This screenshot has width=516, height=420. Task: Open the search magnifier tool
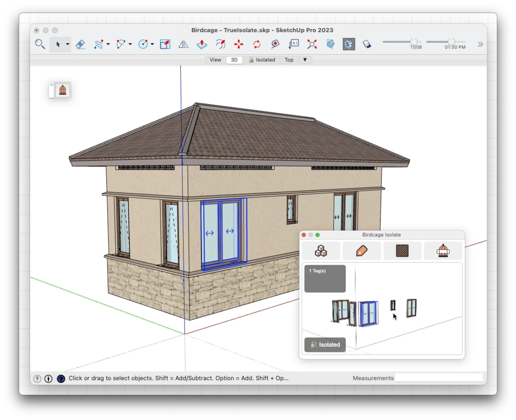pos(40,44)
